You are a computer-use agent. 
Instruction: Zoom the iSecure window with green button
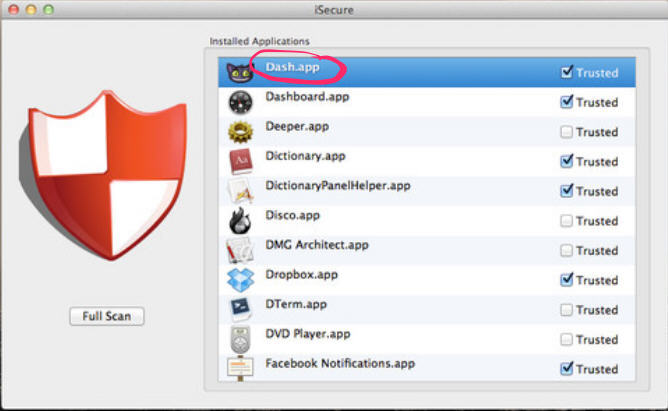pos(49,9)
